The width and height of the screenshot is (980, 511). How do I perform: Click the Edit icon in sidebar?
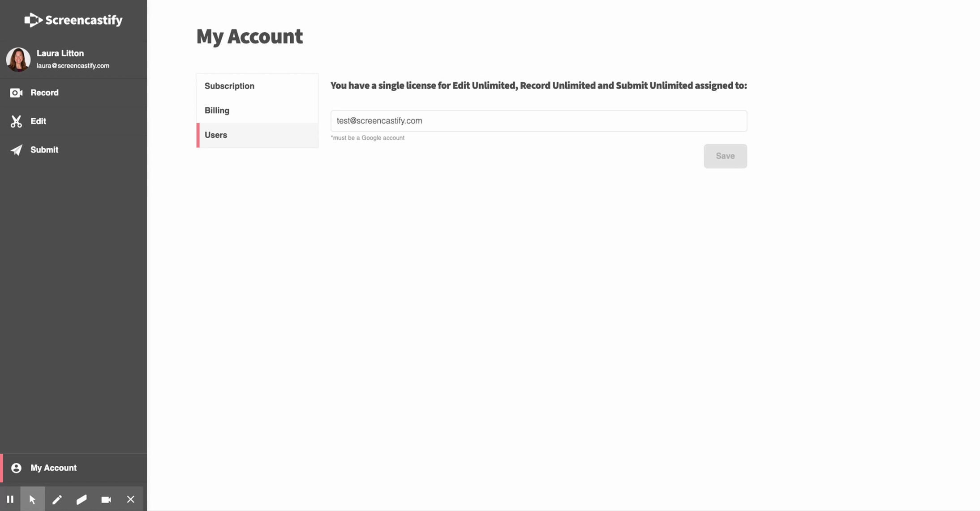(x=16, y=120)
